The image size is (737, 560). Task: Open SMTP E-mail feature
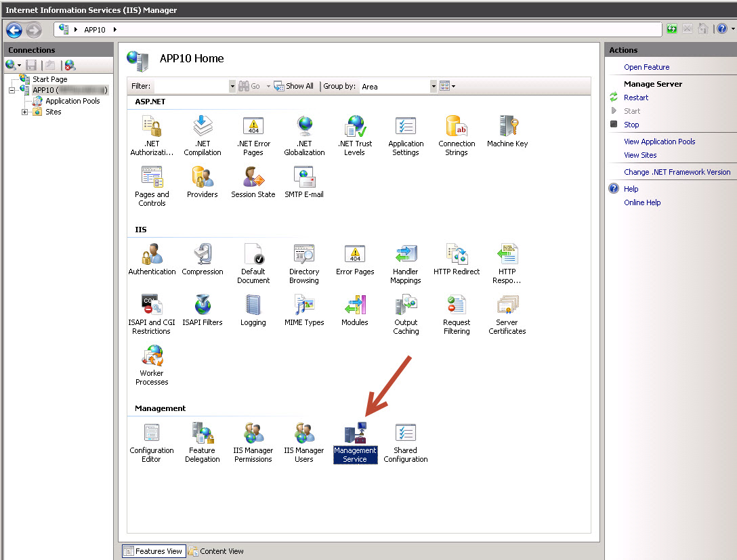tap(304, 182)
